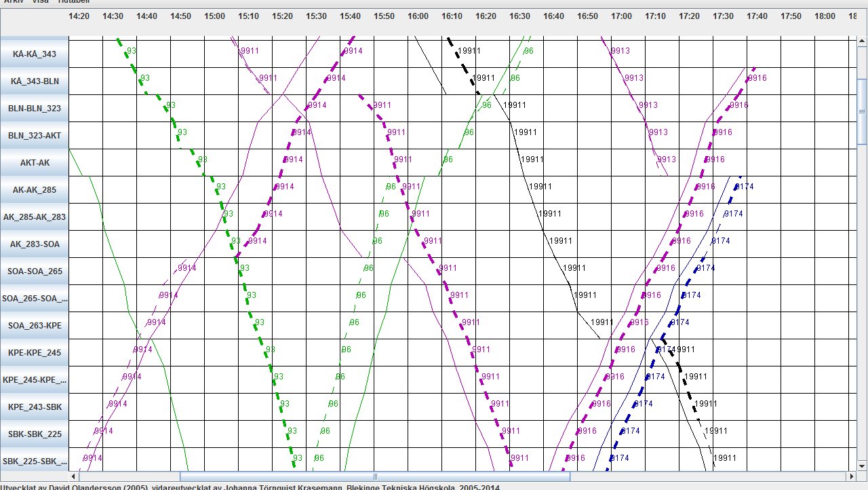This screenshot has height=490, width=868.
Task: Select the 18:00 time marker
Action: [x=825, y=16]
